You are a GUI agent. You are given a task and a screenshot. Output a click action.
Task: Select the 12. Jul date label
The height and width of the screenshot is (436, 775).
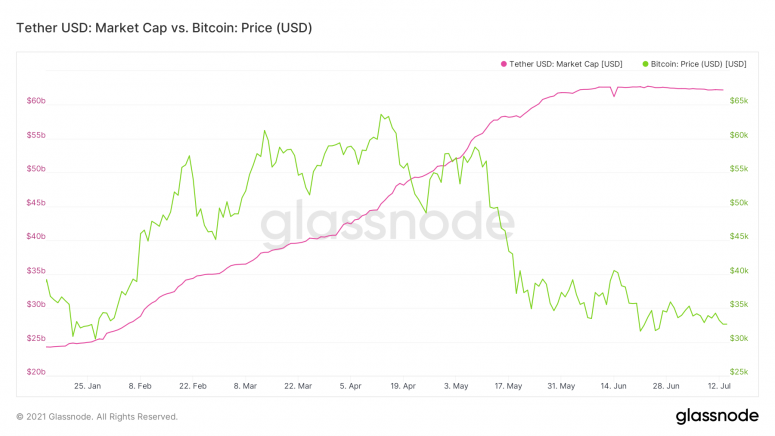(x=719, y=385)
